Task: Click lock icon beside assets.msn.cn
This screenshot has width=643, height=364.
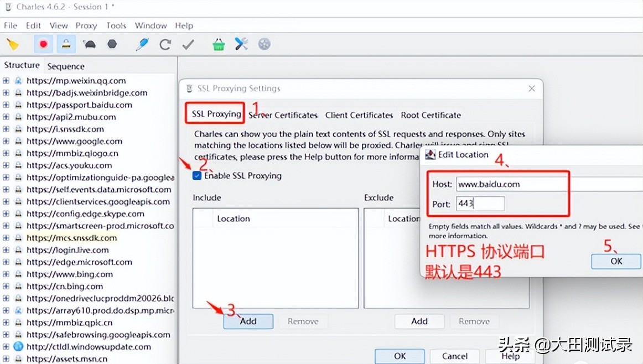Action: (x=18, y=358)
